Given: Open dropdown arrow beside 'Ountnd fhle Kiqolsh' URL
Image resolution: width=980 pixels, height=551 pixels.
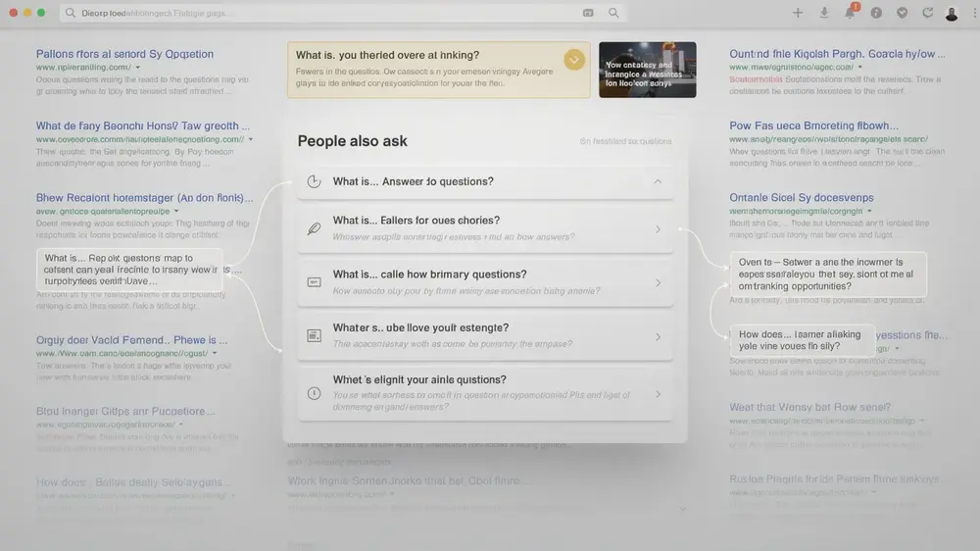Looking at the screenshot, I should tap(860, 67).
